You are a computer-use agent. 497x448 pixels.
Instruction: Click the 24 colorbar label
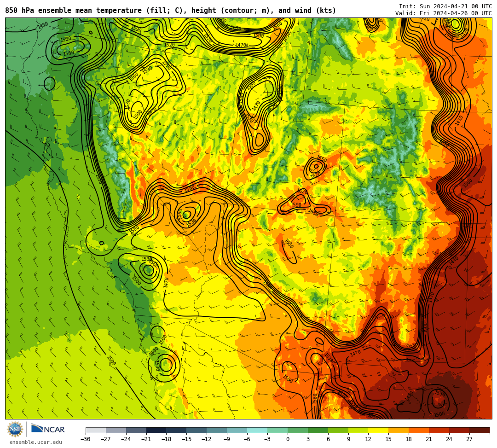click(449, 439)
